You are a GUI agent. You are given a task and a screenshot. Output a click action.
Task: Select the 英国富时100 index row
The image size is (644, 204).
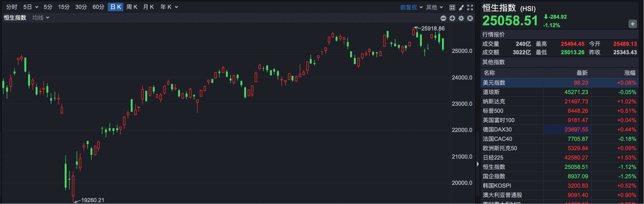559,120
